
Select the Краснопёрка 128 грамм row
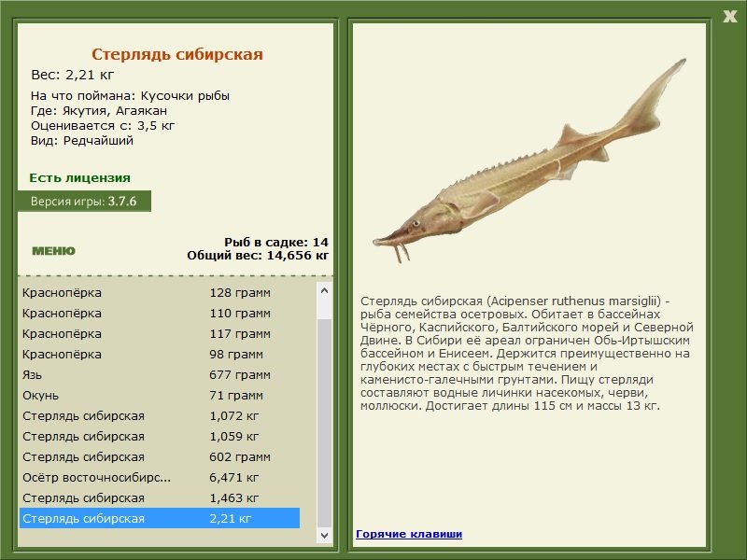160,292
